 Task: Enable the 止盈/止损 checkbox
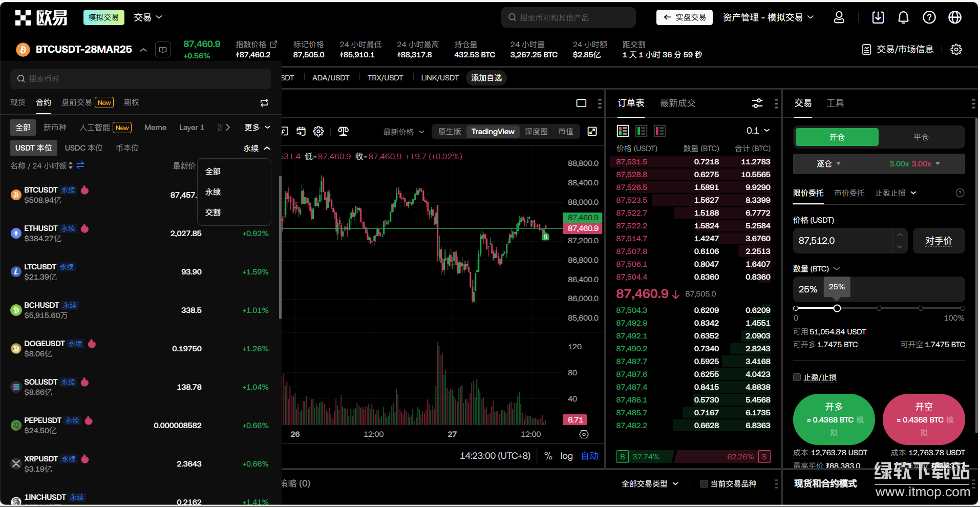797,377
